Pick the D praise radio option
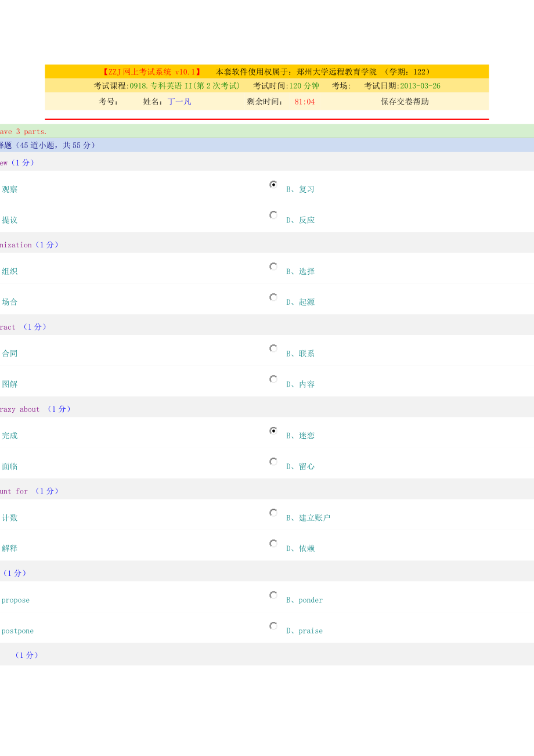 click(273, 626)
